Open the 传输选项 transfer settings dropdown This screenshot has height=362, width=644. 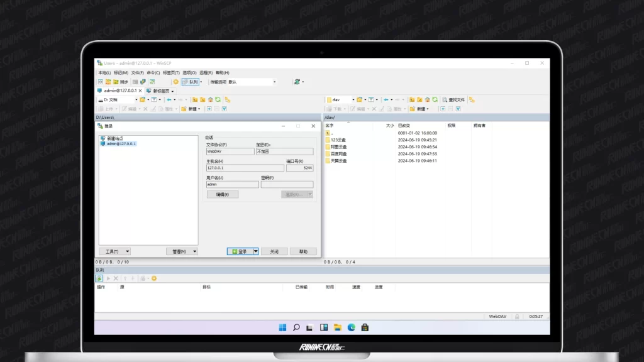[274, 82]
